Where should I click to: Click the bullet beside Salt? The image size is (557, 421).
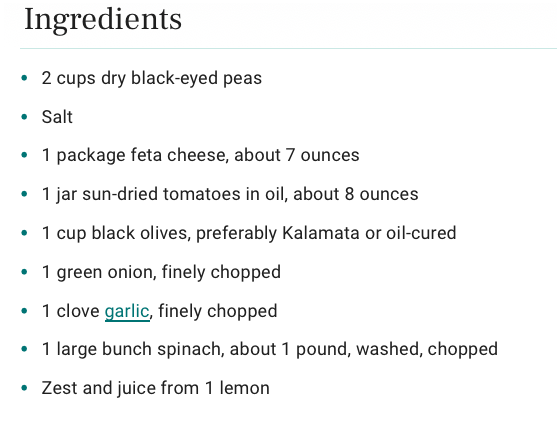click(x=25, y=117)
